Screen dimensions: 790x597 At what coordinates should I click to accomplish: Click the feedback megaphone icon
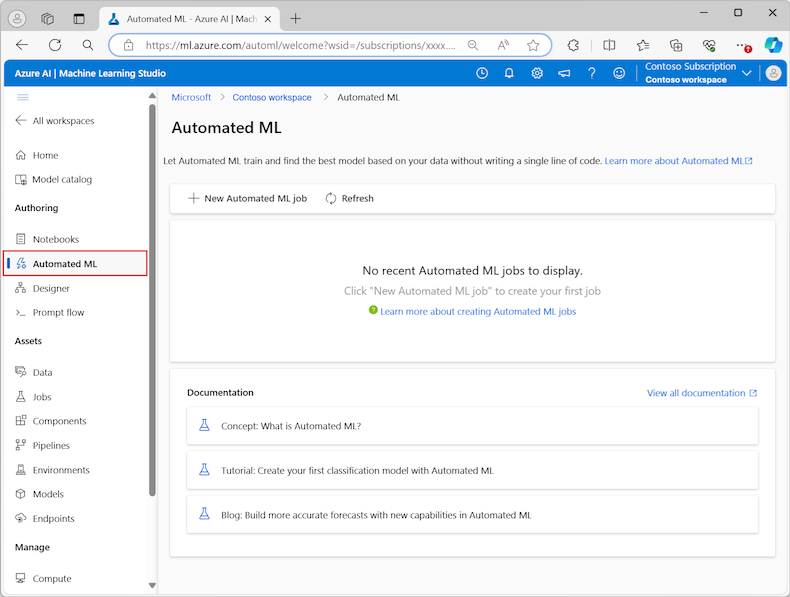[x=564, y=73]
